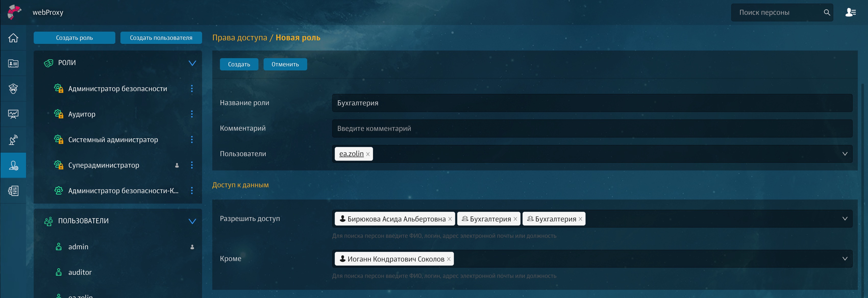The image size is (868, 298).
Task: Open the security officer sidebar icon
Action: [x=13, y=89]
